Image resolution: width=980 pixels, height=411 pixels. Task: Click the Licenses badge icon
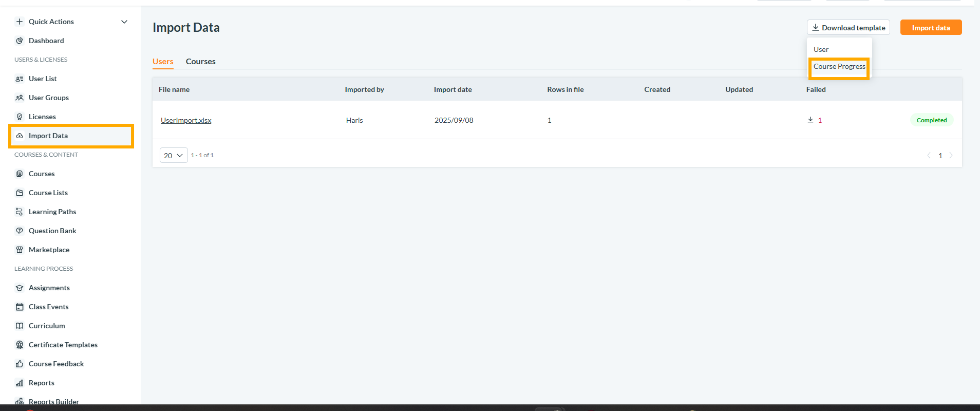[20, 117]
